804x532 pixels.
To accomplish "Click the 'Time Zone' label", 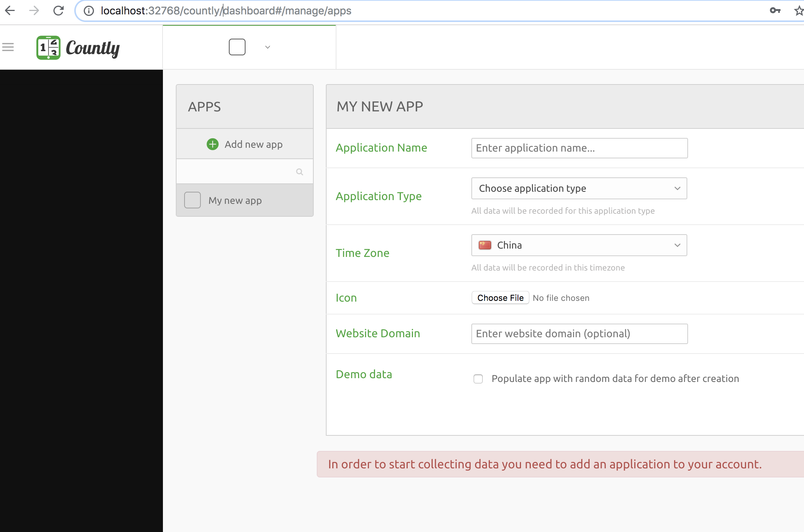I will click(363, 253).
